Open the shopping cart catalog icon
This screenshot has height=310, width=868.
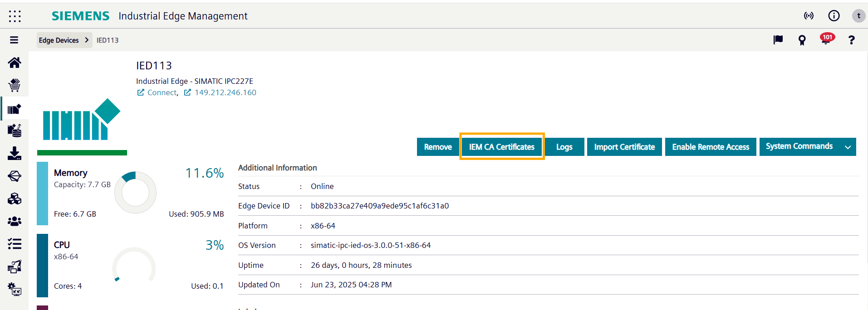(x=15, y=85)
